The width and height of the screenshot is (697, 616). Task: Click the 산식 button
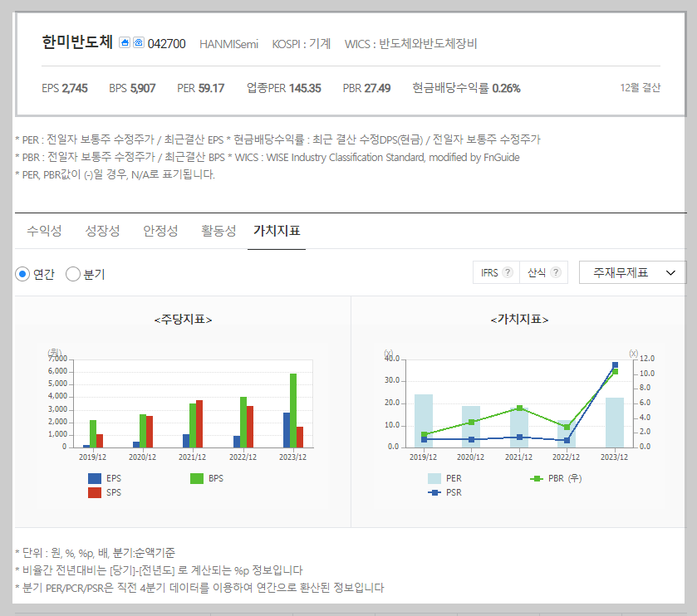pos(537,272)
